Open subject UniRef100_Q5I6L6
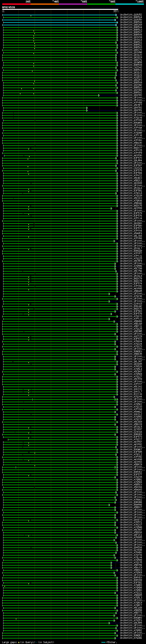This screenshot has height=644, width=146. click(x=131, y=188)
